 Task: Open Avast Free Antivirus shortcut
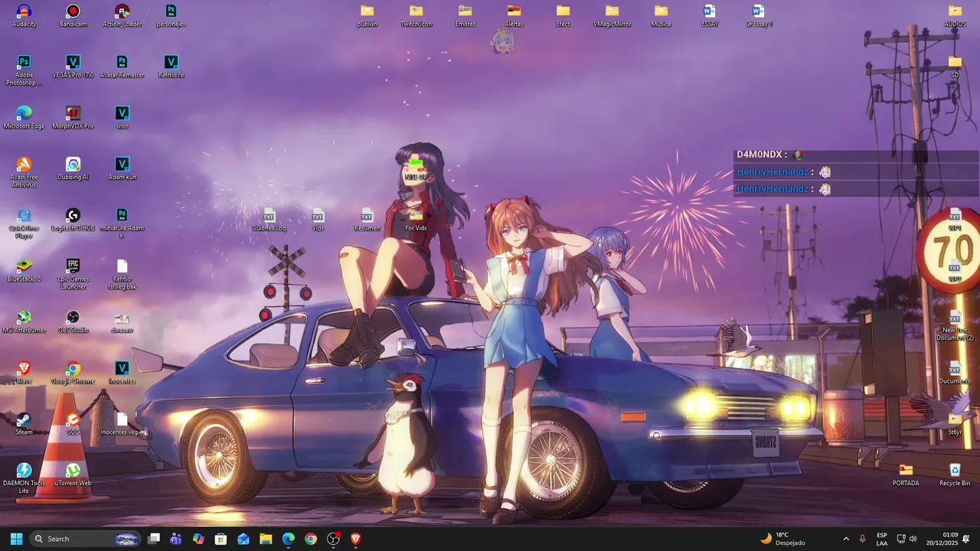pyautogui.click(x=24, y=173)
